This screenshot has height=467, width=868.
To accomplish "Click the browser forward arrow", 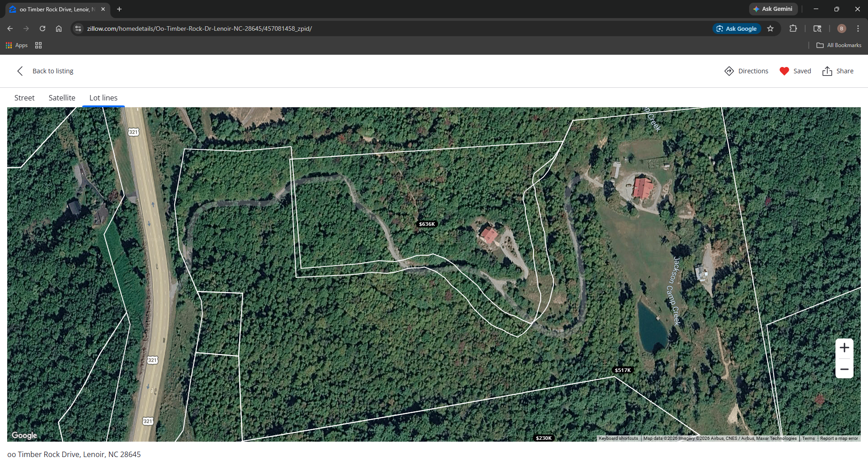I will tap(26, 29).
